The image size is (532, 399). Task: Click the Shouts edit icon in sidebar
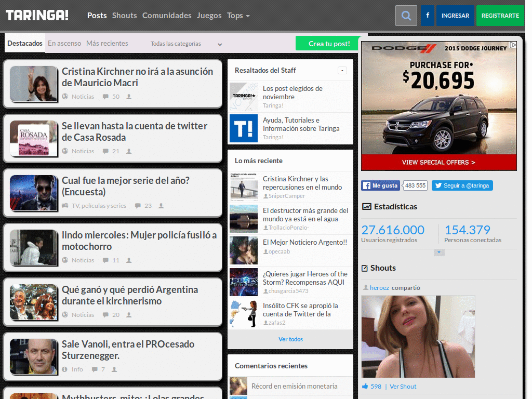coord(365,268)
